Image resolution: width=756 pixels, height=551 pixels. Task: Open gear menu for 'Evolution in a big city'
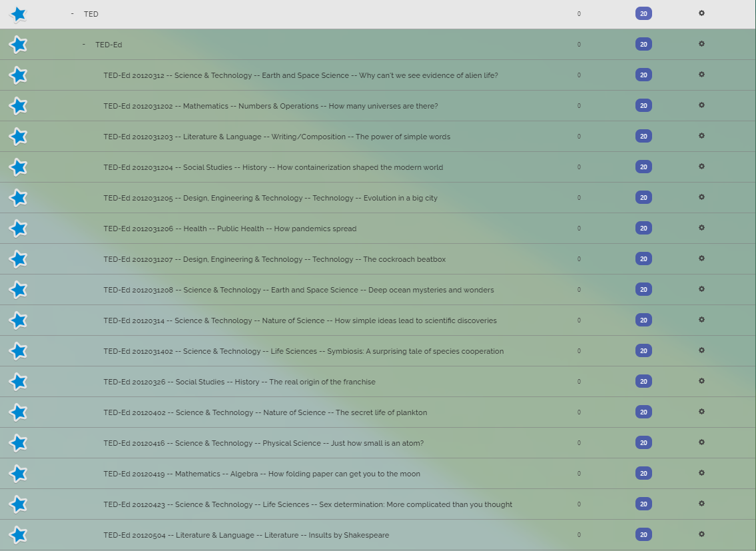pos(701,197)
